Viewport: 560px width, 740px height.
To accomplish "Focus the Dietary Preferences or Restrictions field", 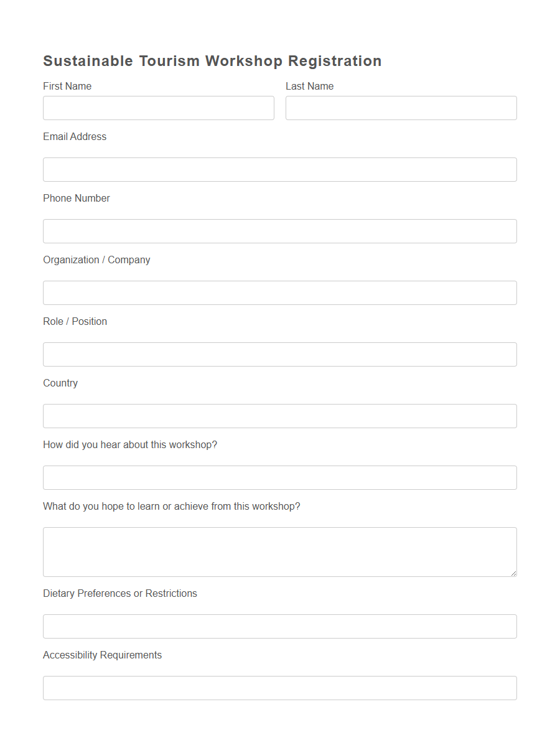I will (279, 626).
